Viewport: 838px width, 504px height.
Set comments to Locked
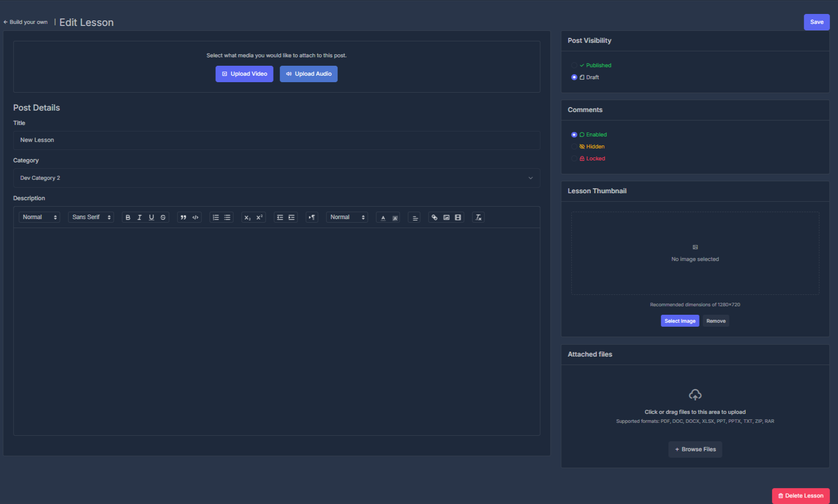574,158
